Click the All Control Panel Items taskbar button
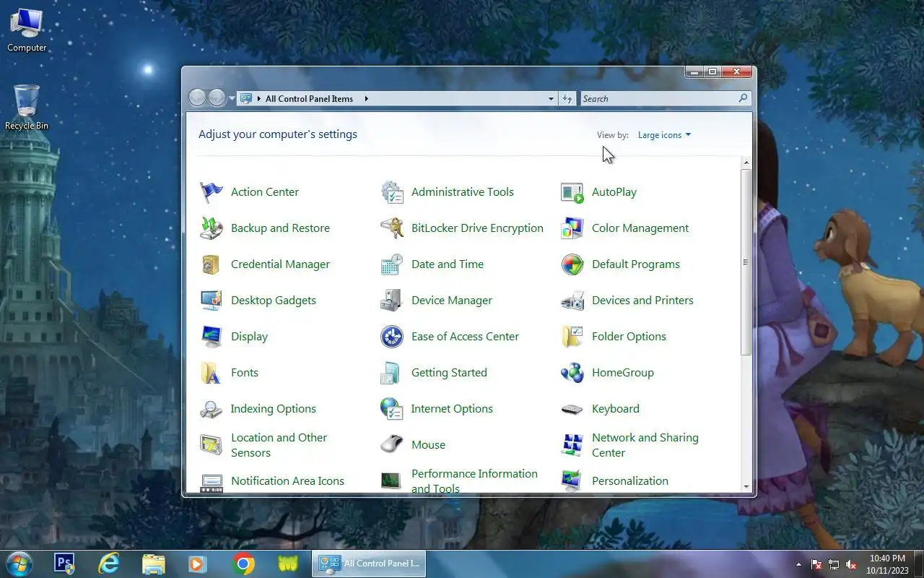 click(369, 564)
